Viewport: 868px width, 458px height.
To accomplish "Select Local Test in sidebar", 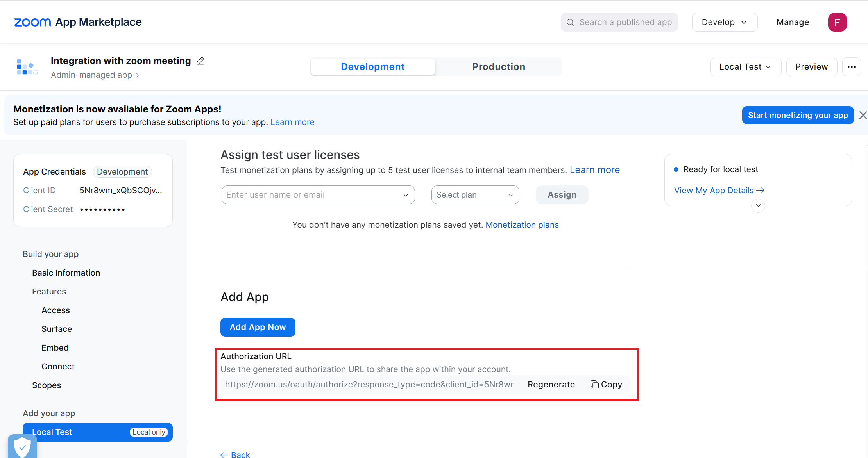I will 98,432.
